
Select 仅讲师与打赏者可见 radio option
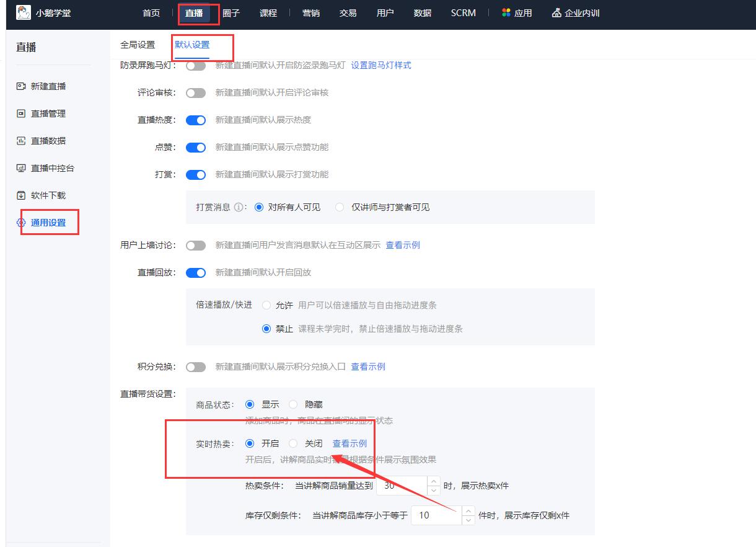(x=340, y=207)
